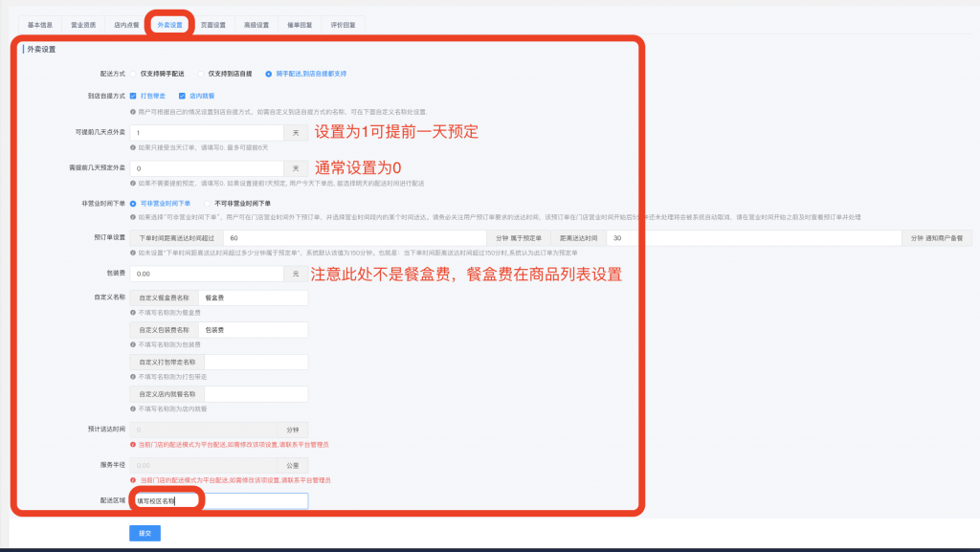Viewport: 980px width, 552px height.
Task: Switch to the 营业资质 tab
Action: click(83, 25)
